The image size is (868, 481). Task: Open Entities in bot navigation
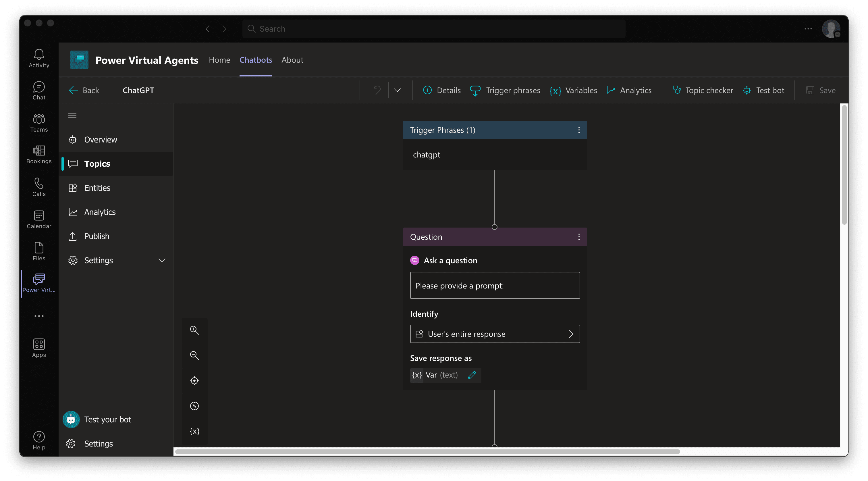click(x=116, y=188)
